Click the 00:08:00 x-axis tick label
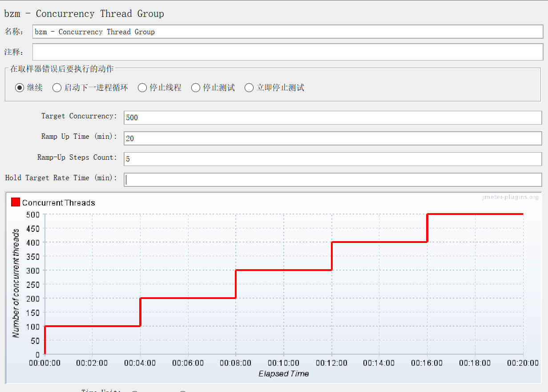Viewport: 548px width, 392px height. pos(236,363)
